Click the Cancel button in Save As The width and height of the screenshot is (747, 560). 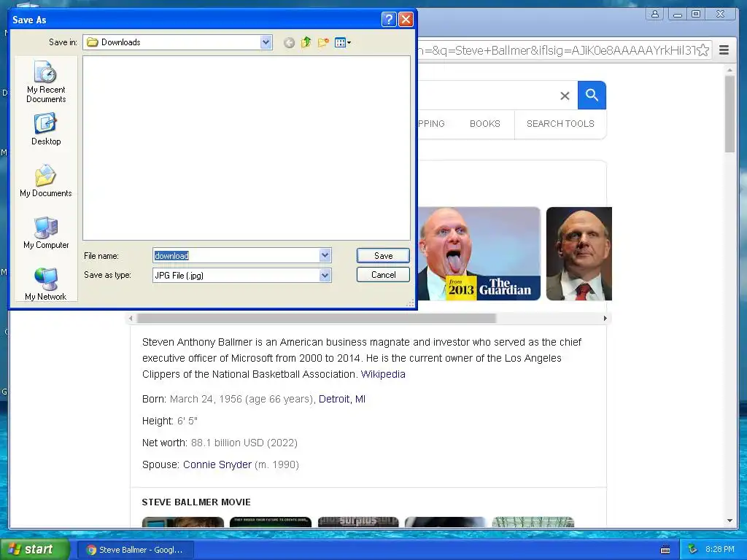(383, 275)
